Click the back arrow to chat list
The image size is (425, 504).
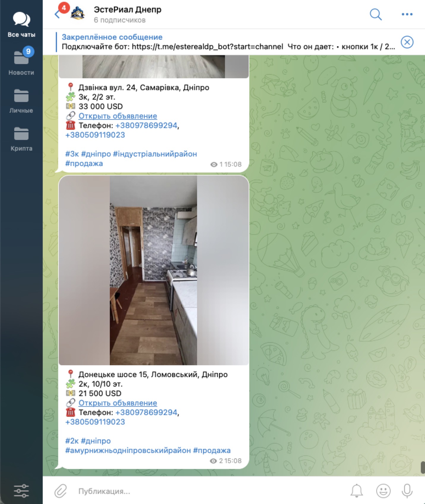click(57, 14)
